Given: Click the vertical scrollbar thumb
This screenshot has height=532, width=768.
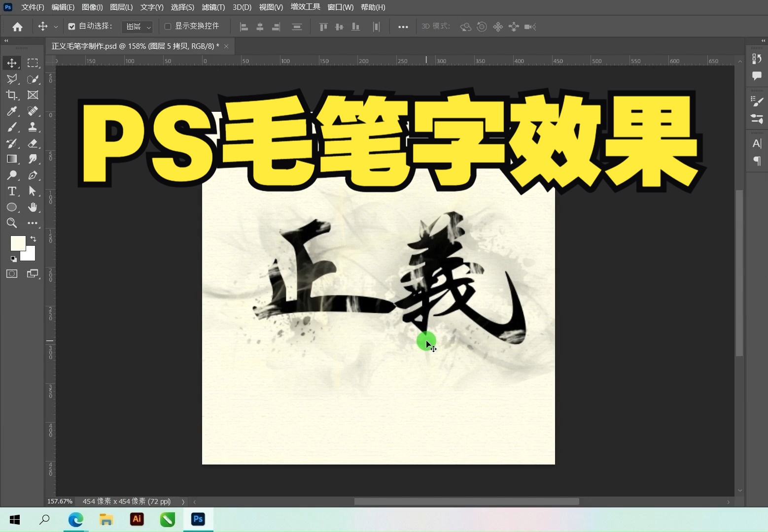Looking at the screenshot, I should tap(739, 273).
